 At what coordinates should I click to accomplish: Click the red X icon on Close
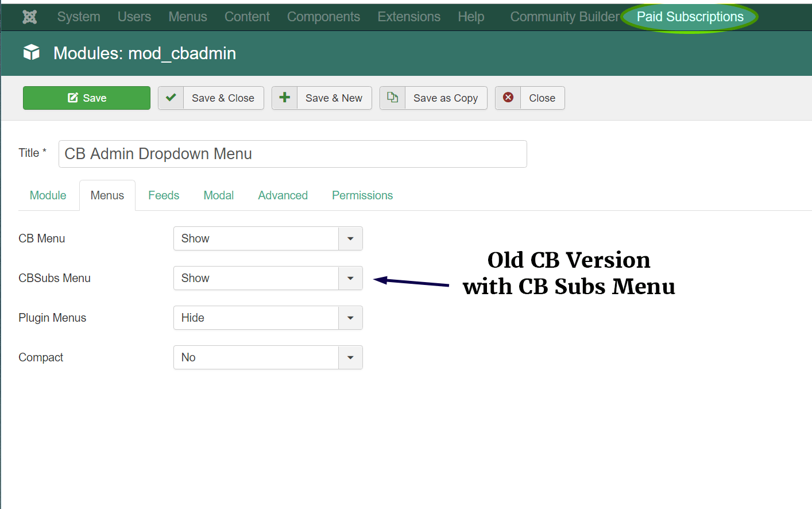click(508, 98)
